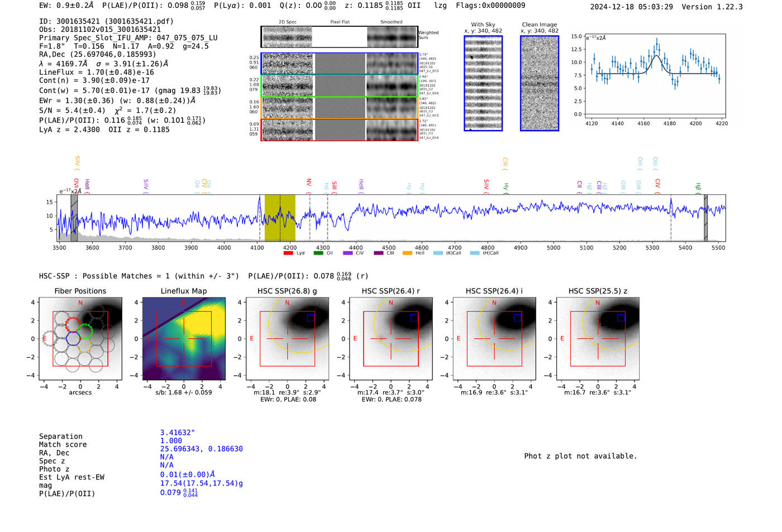Viewport: 782px width, 532px height.
Task: Click the Gaussian line fit plot
Action: (655, 76)
